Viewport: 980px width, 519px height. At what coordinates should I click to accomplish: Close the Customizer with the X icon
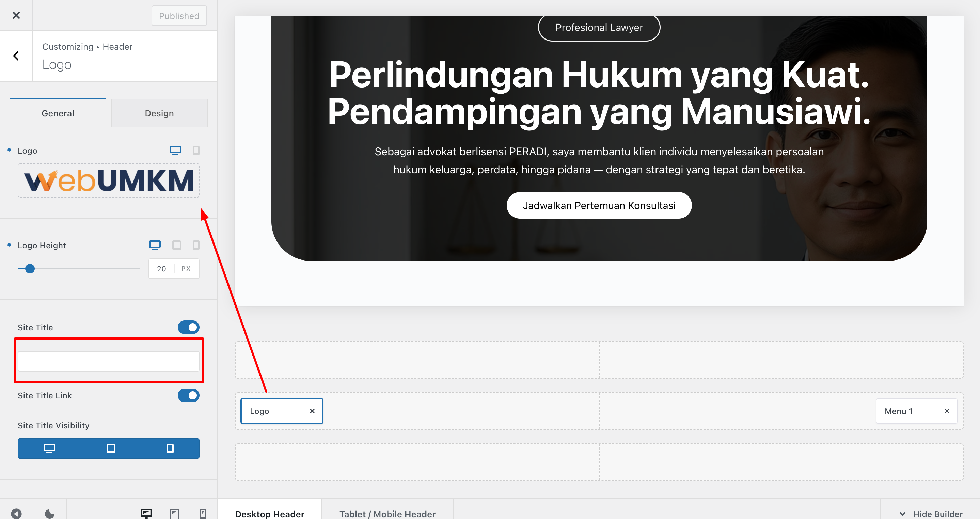point(16,15)
